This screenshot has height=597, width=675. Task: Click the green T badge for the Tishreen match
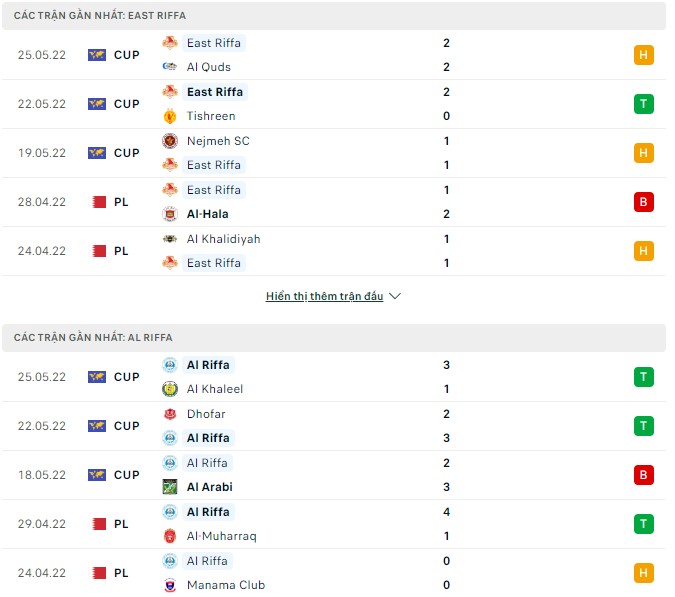click(x=644, y=104)
